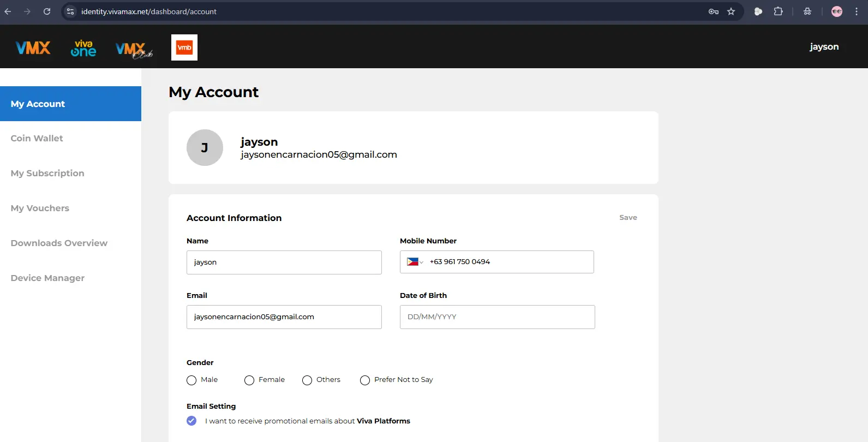Uncheck promotional emails checkbox

click(x=191, y=421)
